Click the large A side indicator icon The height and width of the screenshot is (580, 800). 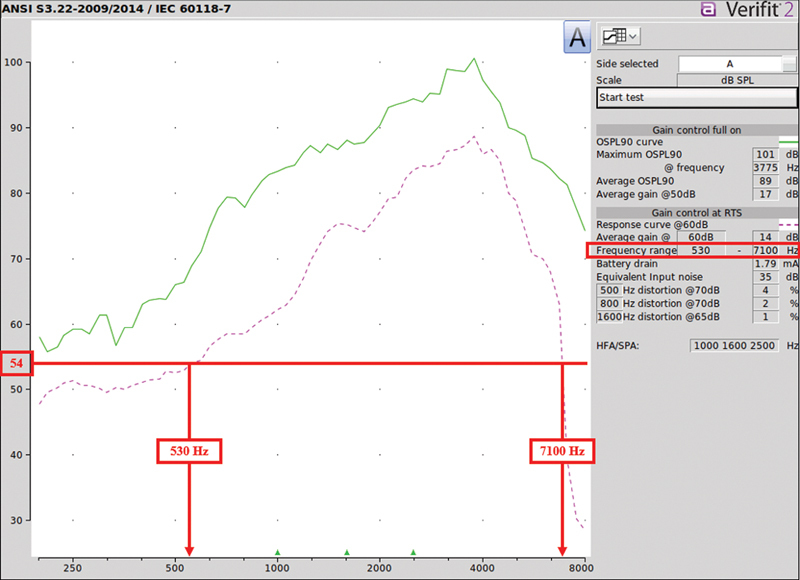(577, 37)
